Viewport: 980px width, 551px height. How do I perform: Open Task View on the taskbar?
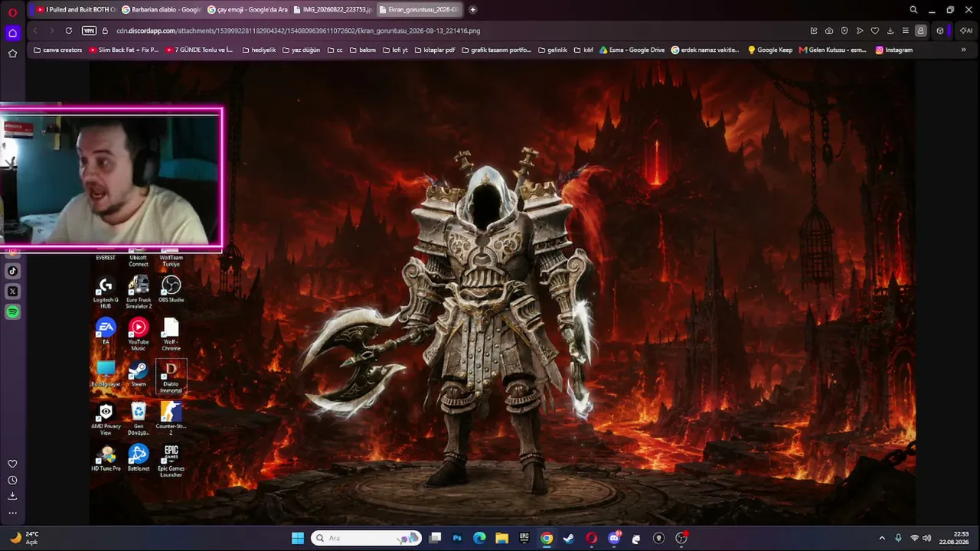(x=436, y=538)
